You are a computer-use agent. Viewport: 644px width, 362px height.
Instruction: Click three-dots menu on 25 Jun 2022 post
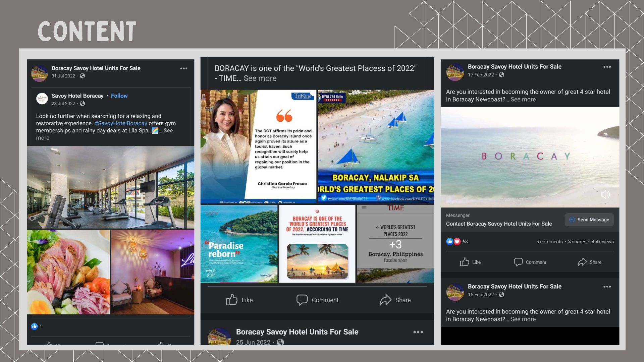418,332
